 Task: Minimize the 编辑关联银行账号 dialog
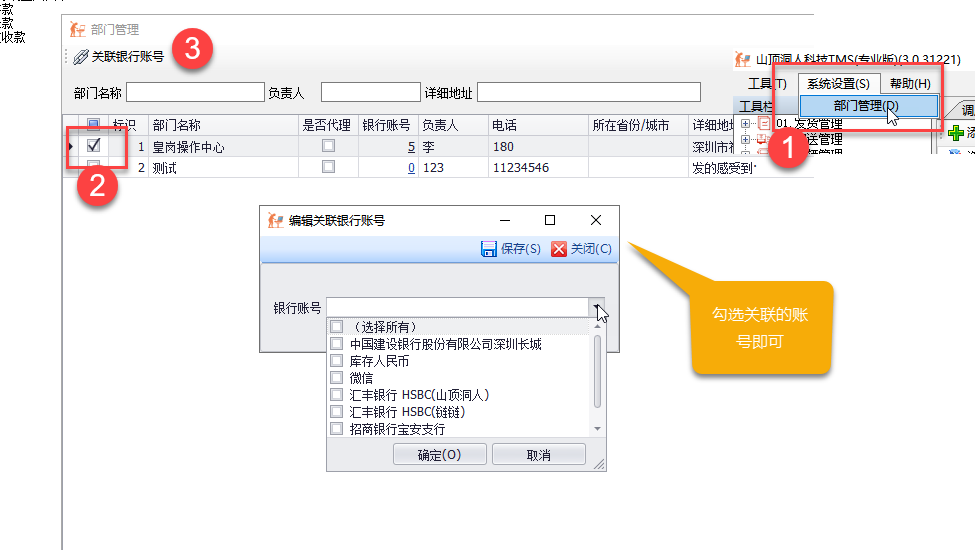click(x=503, y=220)
